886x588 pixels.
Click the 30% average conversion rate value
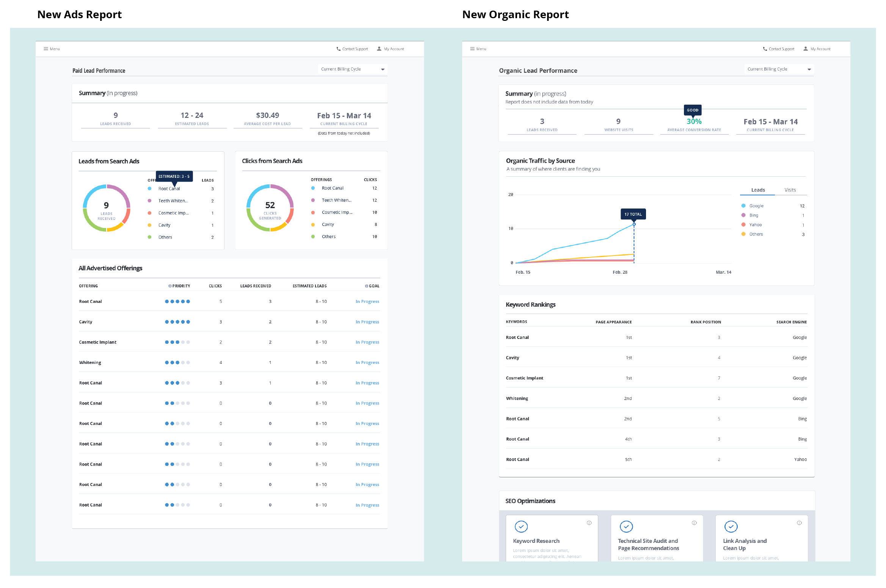pos(694,122)
